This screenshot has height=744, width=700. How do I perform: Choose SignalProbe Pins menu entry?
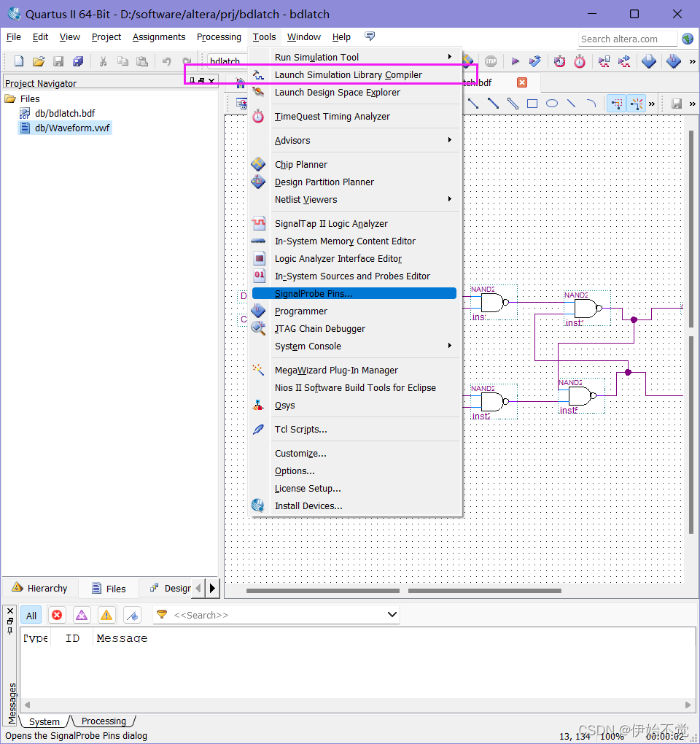click(x=354, y=294)
